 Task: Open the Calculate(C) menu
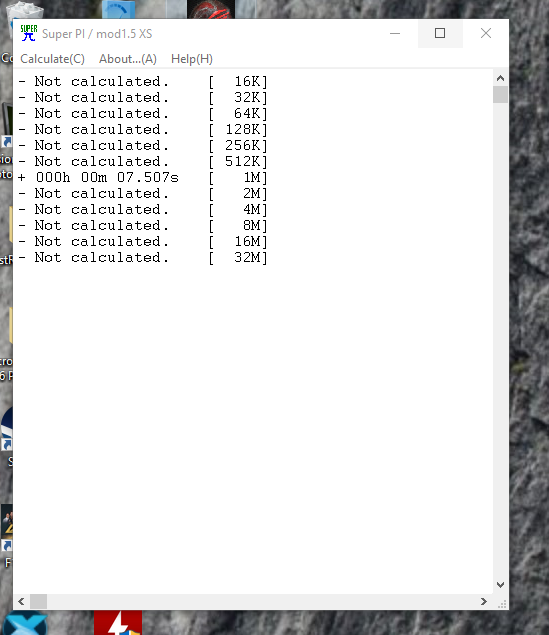point(52,59)
